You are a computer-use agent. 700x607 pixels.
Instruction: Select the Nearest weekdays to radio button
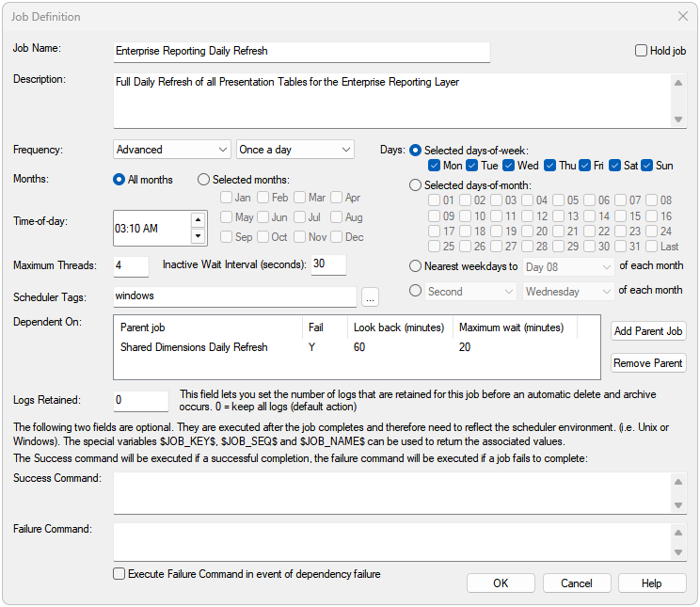click(x=416, y=266)
